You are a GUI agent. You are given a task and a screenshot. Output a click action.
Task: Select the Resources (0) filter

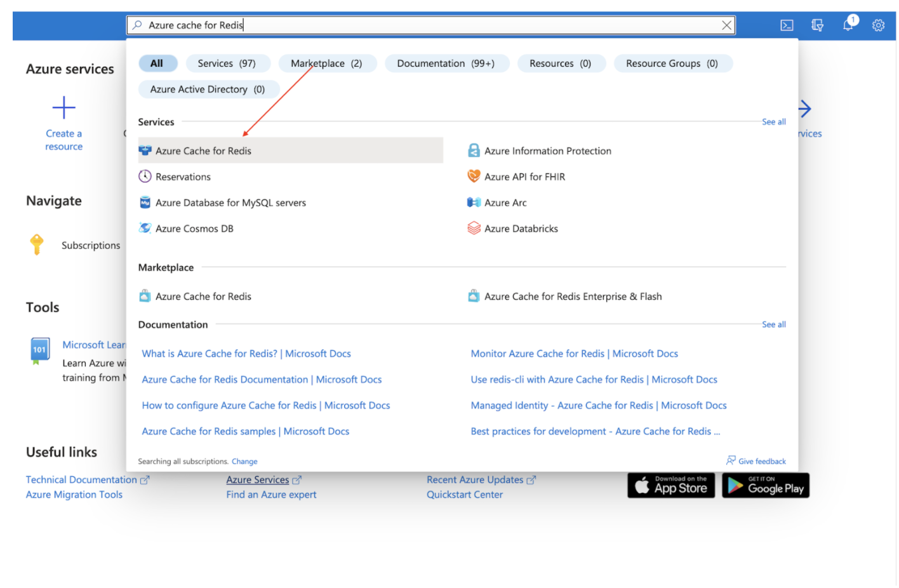click(561, 63)
